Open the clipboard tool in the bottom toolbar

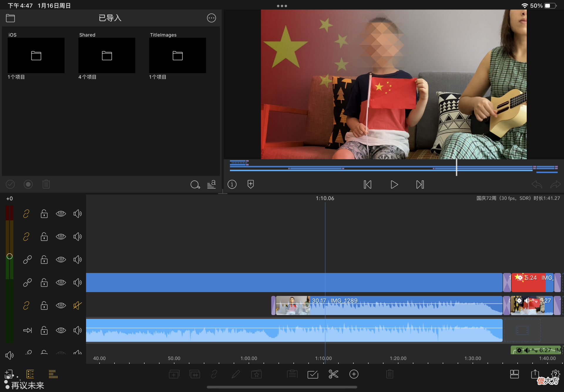tap(292, 374)
